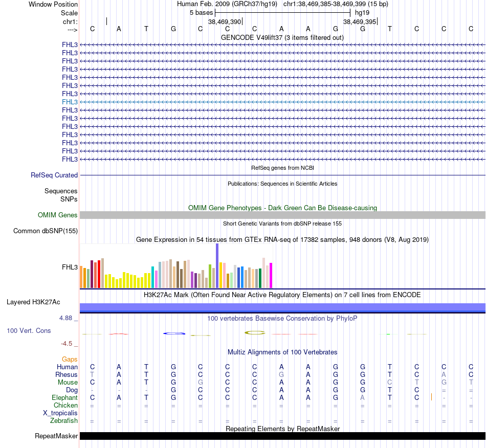Open the Multiz Alignments of 100 Vertebrates title

click(x=282, y=352)
